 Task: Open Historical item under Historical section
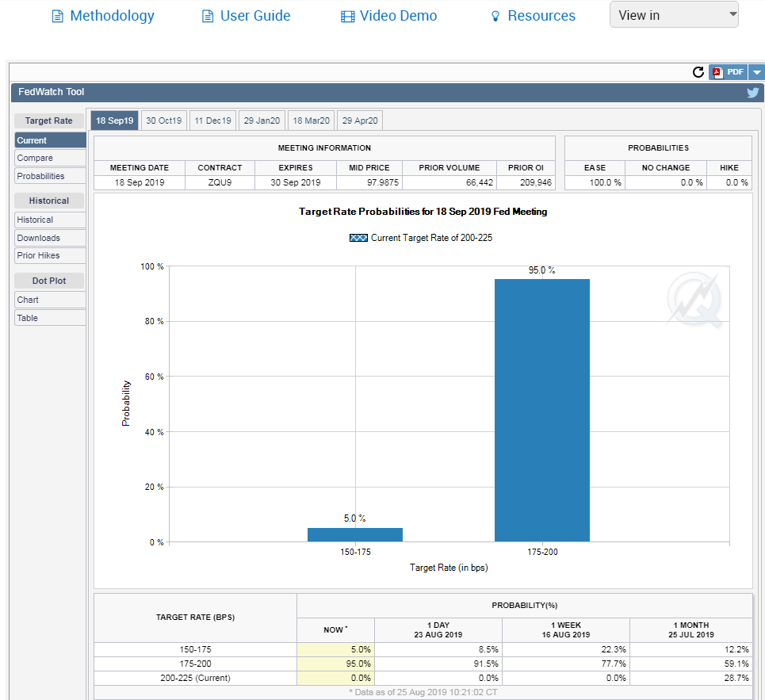[x=50, y=220]
